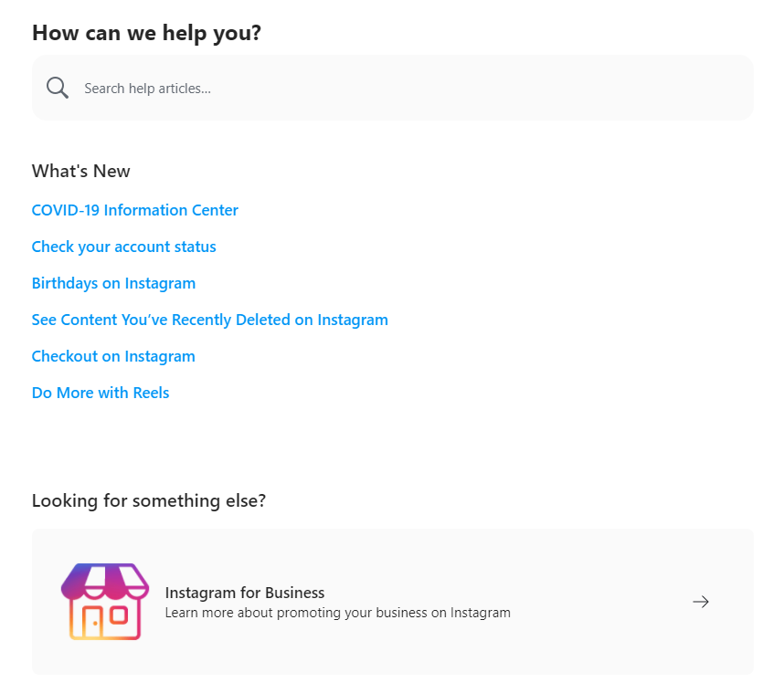The height and width of the screenshot is (683, 784).
Task: Click the square window on shop icon
Action: coord(119,615)
